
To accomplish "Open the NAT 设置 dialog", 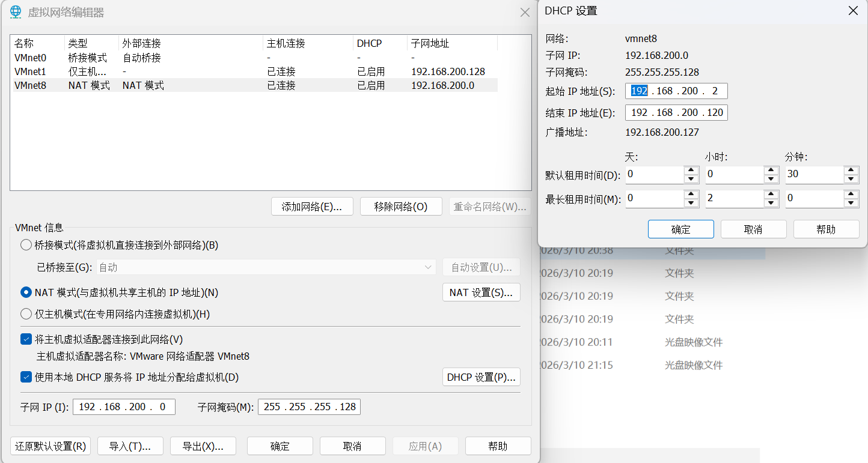I will coord(481,292).
